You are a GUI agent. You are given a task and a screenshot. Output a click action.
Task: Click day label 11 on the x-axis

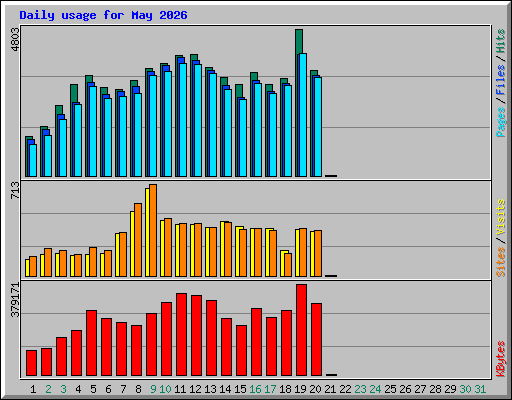tap(180, 389)
